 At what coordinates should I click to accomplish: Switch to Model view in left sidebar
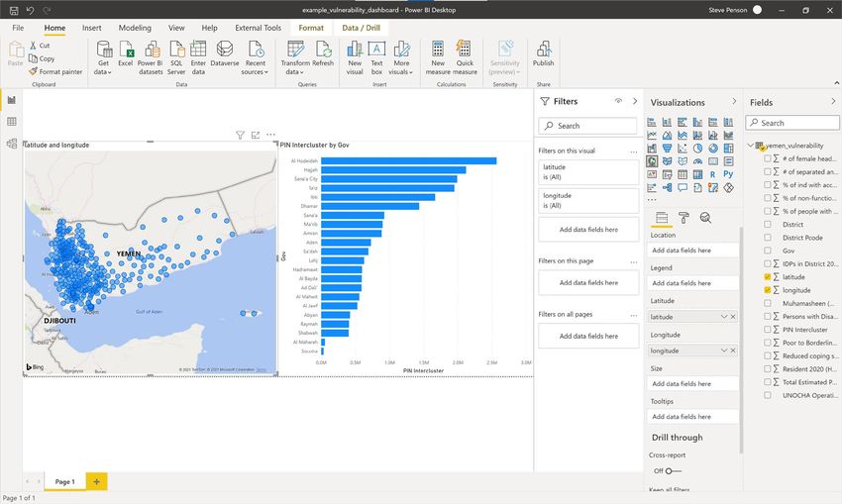coord(11,144)
